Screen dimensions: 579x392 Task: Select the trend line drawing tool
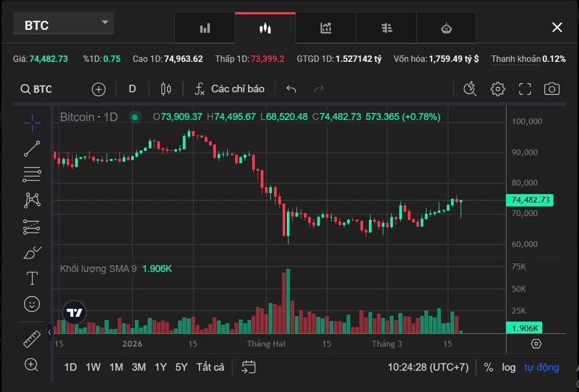[x=32, y=149]
